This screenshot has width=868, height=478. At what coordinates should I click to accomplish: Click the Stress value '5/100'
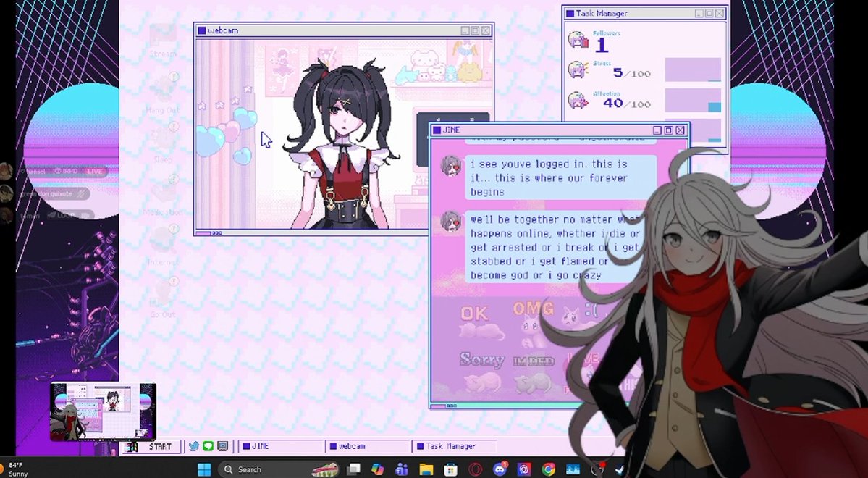coord(631,73)
